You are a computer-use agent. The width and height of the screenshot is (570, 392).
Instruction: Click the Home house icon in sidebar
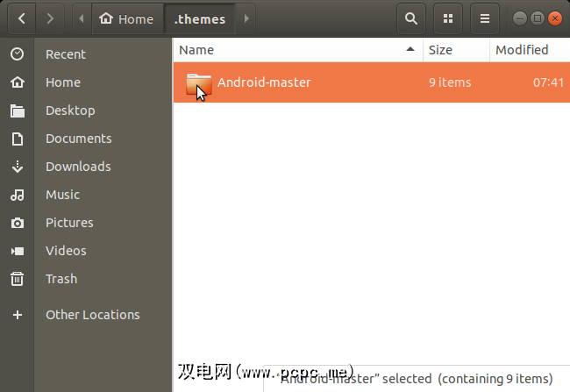click(x=17, y=82)
